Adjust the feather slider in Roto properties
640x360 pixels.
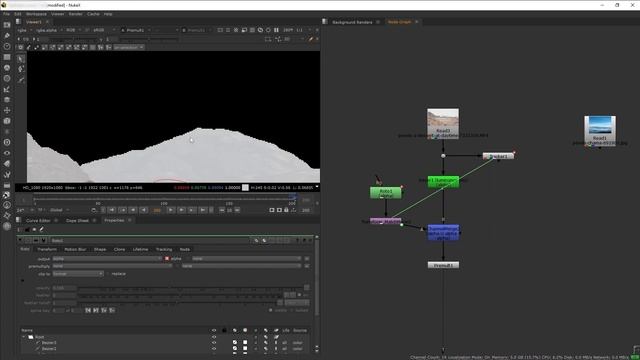pyautogui.click(x=180, y=296)
